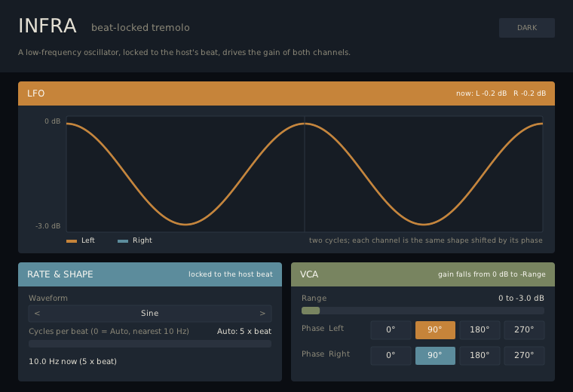Adjust the Range slider

pos(423,311)
